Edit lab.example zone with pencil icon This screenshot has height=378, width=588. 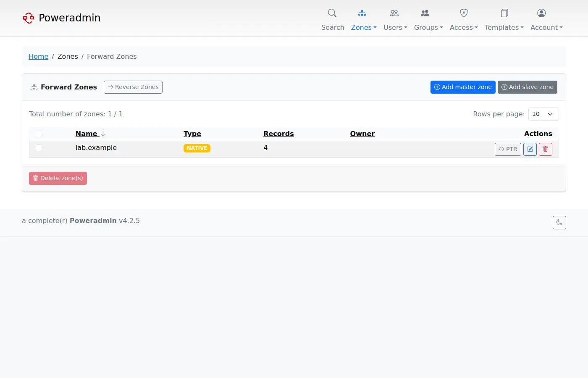tap(530, 149)
